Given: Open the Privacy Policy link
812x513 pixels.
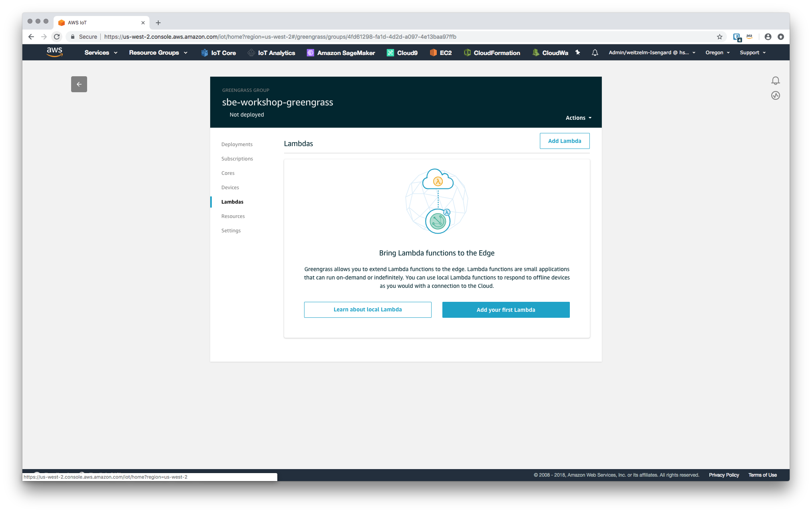Looking at the screenshot, I should pyautogui.click(x=724, y=475).
